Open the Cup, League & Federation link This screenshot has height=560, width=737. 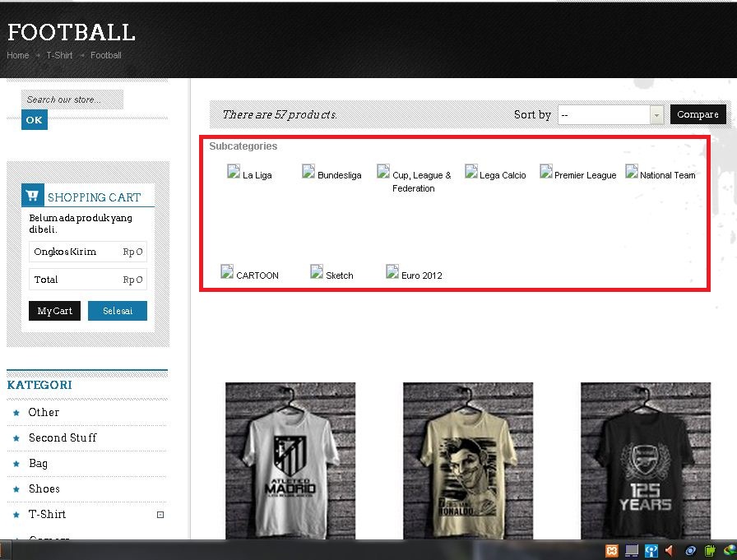pyautogui.click(x=422, y=182)
